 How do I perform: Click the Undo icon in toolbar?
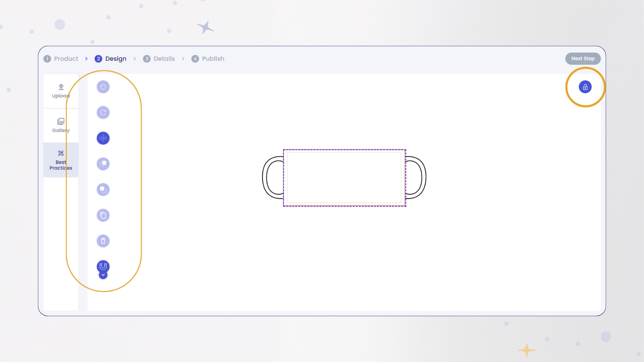click(103, 87)
